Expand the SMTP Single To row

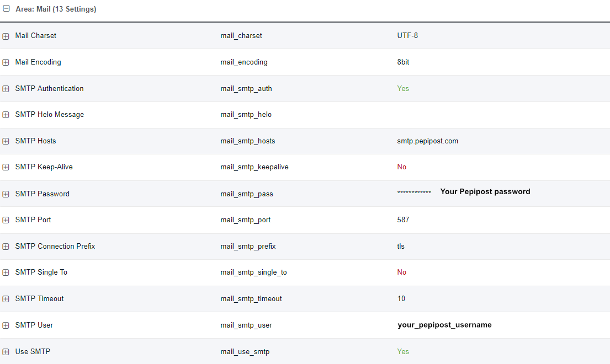pyautogui.click(x=6, y=272)
